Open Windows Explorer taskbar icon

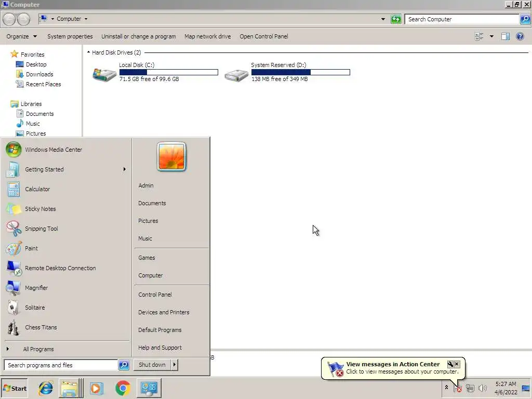click(71, 388)
